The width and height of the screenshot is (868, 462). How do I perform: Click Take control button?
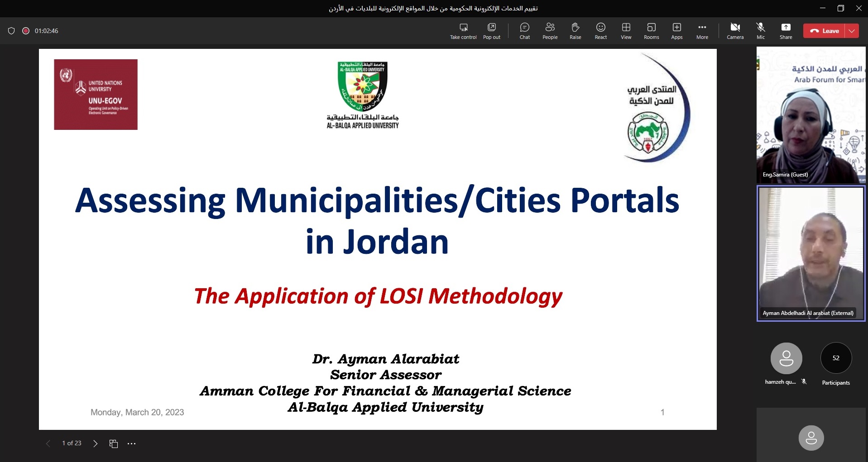[x=463, y=31]
